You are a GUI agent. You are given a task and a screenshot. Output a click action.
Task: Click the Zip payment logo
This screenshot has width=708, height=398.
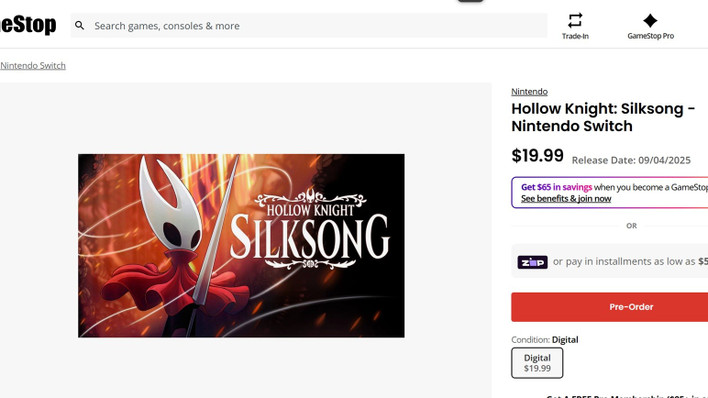click(x=532, y=262)
